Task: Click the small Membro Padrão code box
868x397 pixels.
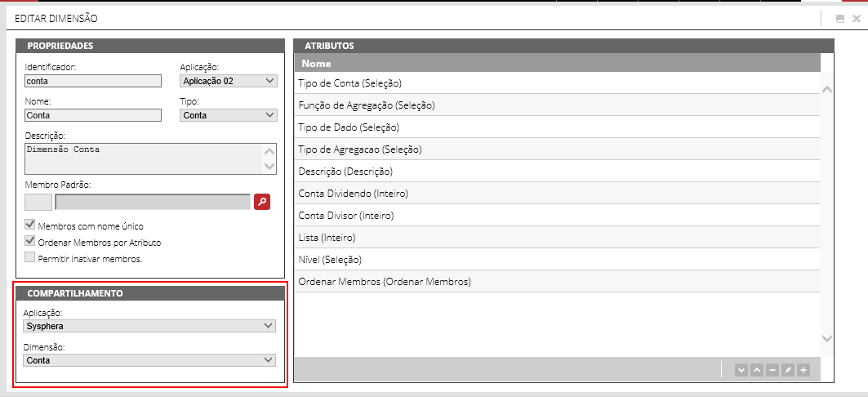Action: pos(38,202)
